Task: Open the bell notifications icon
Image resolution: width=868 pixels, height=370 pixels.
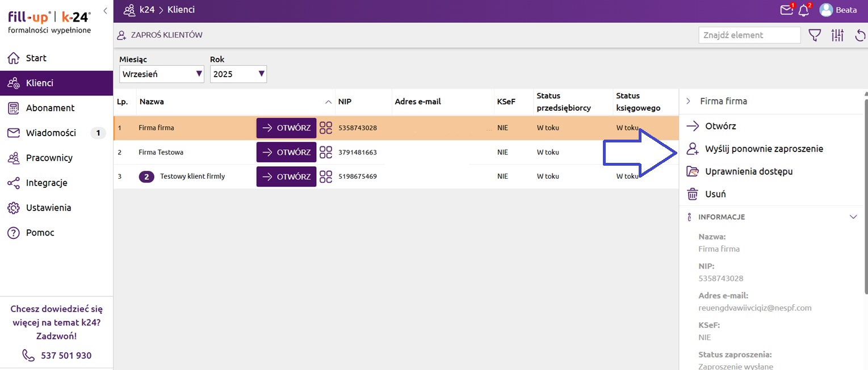Action: (804, 10)
